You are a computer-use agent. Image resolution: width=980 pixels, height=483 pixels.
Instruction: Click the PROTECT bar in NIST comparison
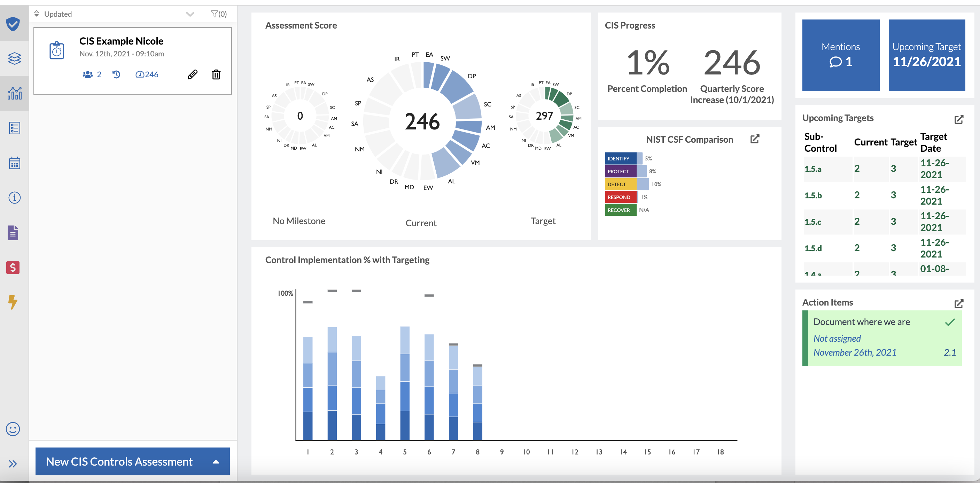click(x=625, y=172)
